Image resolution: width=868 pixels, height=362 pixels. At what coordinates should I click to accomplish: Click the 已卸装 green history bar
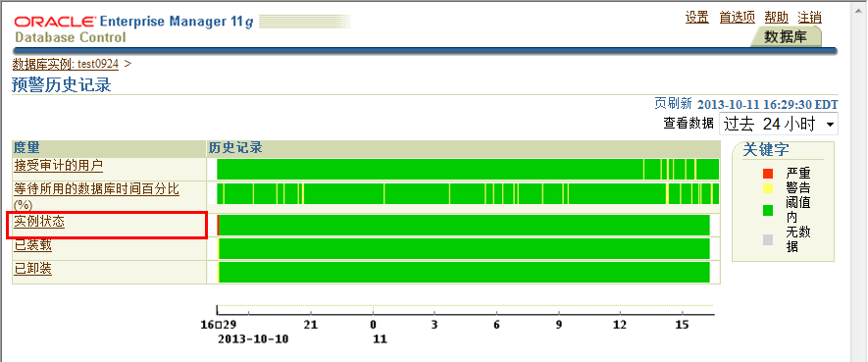pos(464,273)
